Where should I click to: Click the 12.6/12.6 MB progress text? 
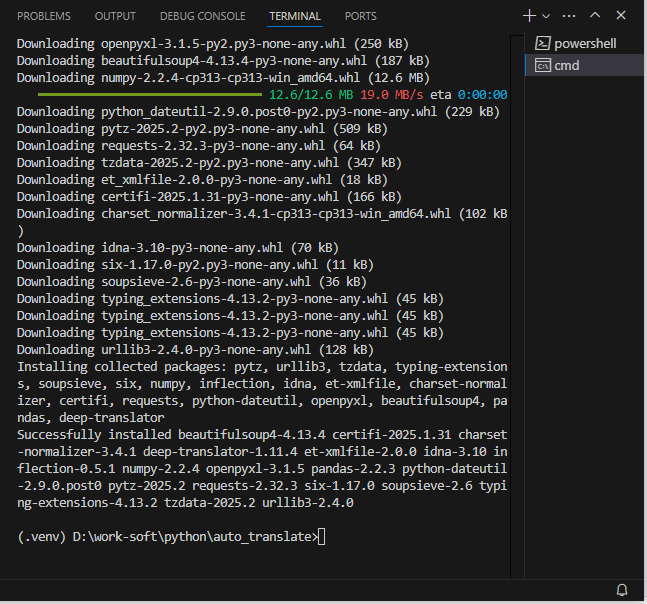click(x=311, y=94)
